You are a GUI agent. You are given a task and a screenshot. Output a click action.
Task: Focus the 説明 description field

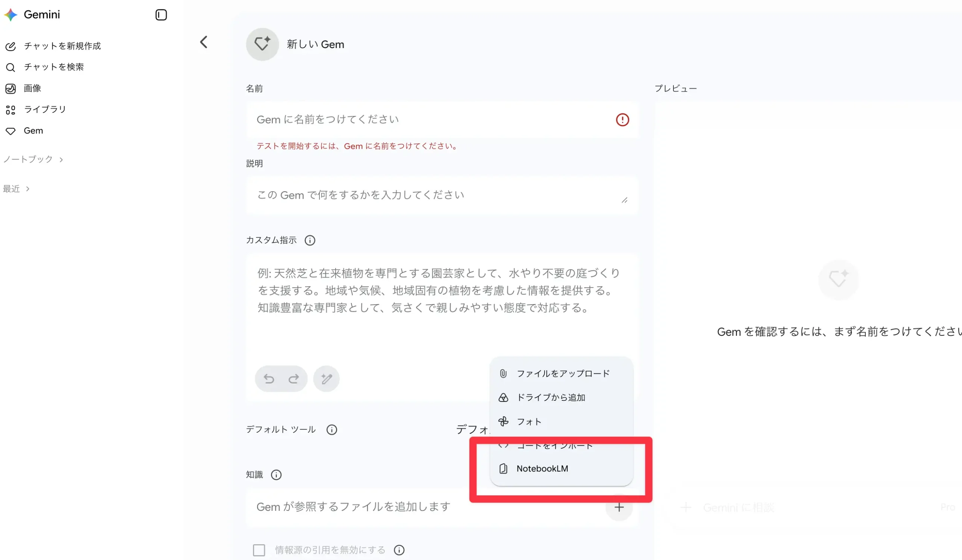coord(442,195)
